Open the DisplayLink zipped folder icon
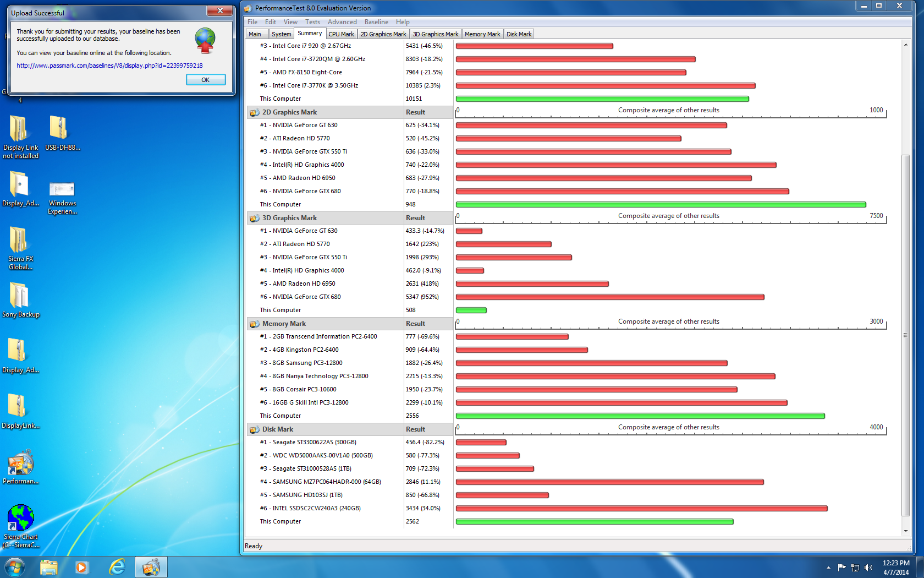 tap(20, 411)
